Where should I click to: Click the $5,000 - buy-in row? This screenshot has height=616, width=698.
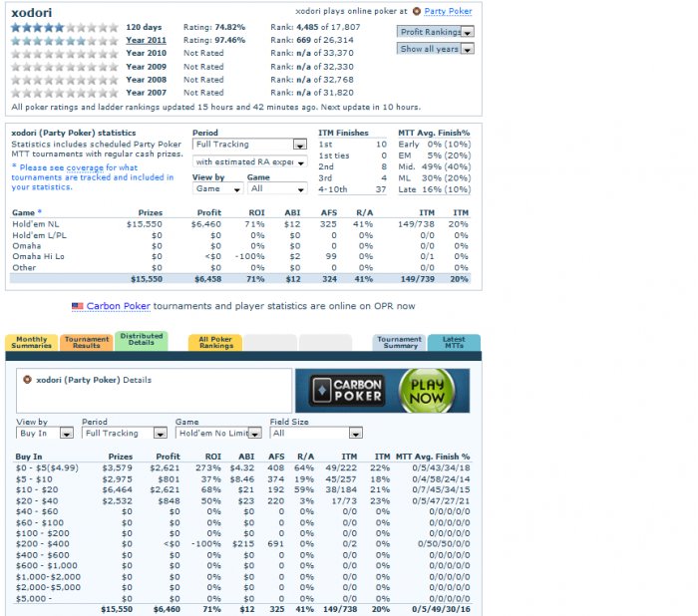[242, 599]
